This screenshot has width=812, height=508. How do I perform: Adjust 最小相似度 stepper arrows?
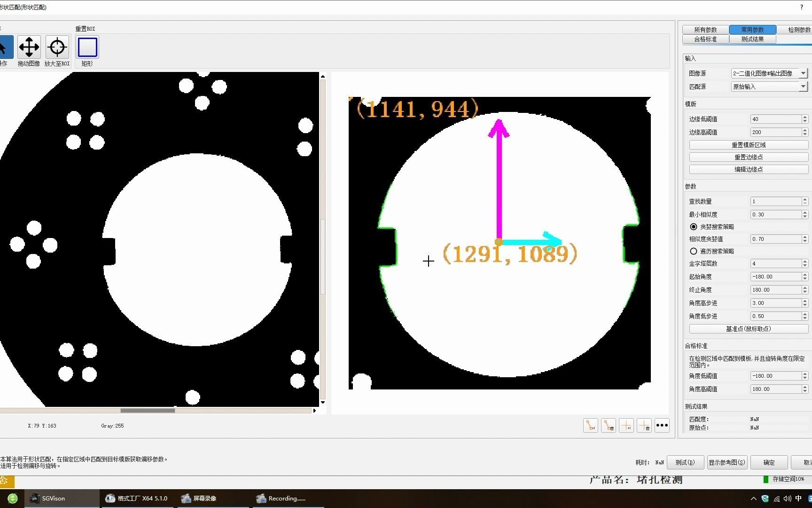tap(805, 214)
